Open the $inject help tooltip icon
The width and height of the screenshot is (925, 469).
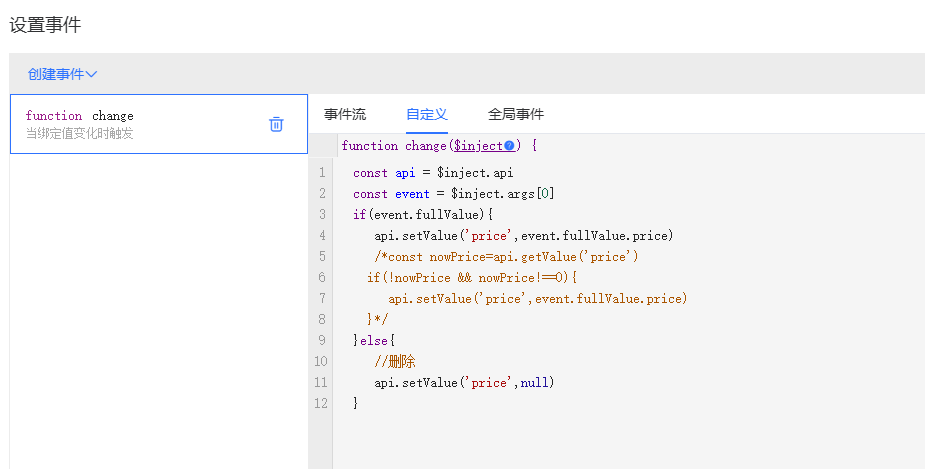click(x=509, y=146)
